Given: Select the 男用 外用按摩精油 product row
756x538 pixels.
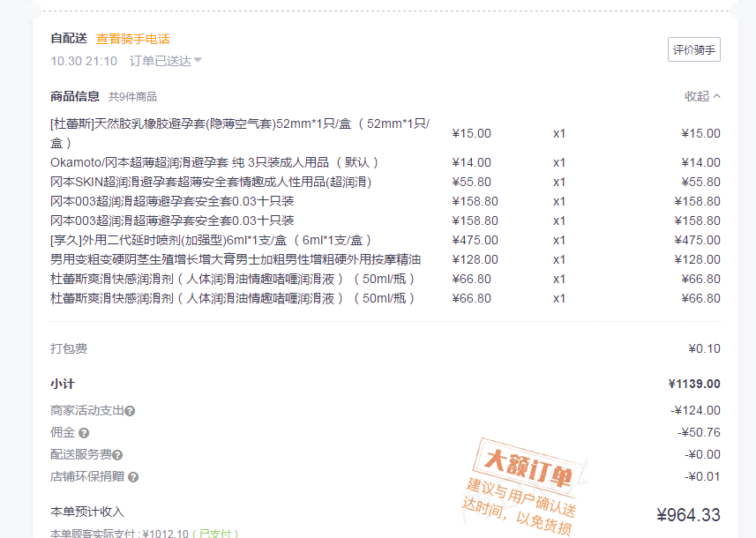Looking at the screenshot, I should coord(236,259).
